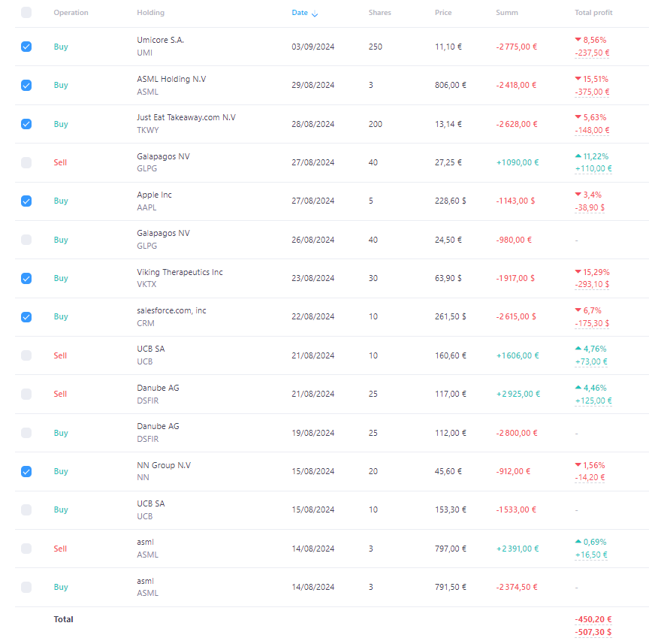This screenshot has height=644, width=649.
Task: Uncheck the Apple Inc row checkbox
Action: (x=26, y=201)
